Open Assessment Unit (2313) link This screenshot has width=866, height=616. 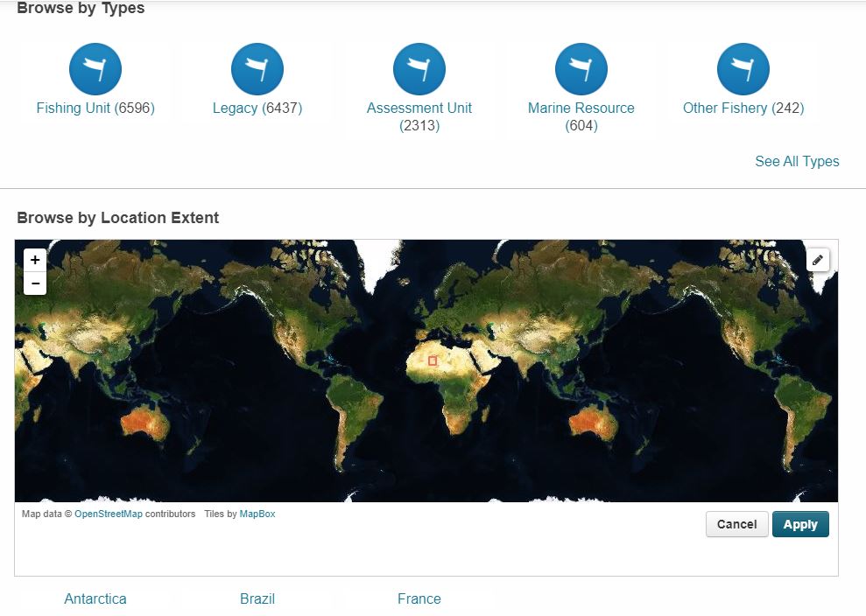click(x=419, y=116)
